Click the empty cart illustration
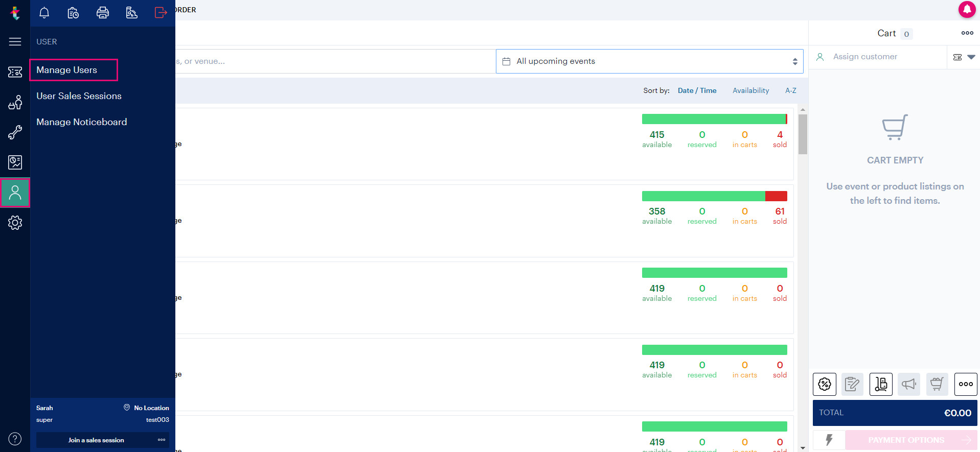Image resolution: width=980 pixels, height=452 pixels. tap(895, 127)
